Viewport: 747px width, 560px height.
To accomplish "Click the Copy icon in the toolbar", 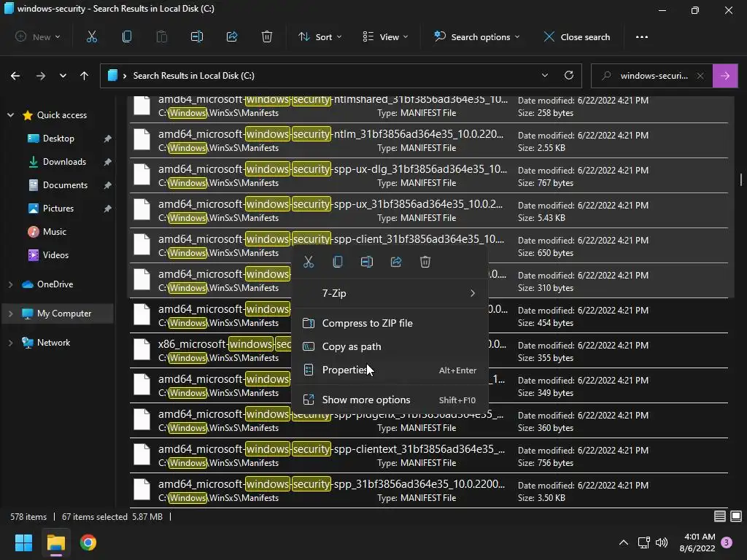I will point(127,36).
